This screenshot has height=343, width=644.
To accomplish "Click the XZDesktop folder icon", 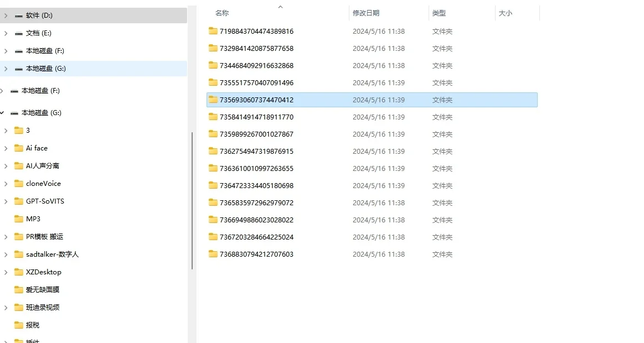I will click(19, 272).
